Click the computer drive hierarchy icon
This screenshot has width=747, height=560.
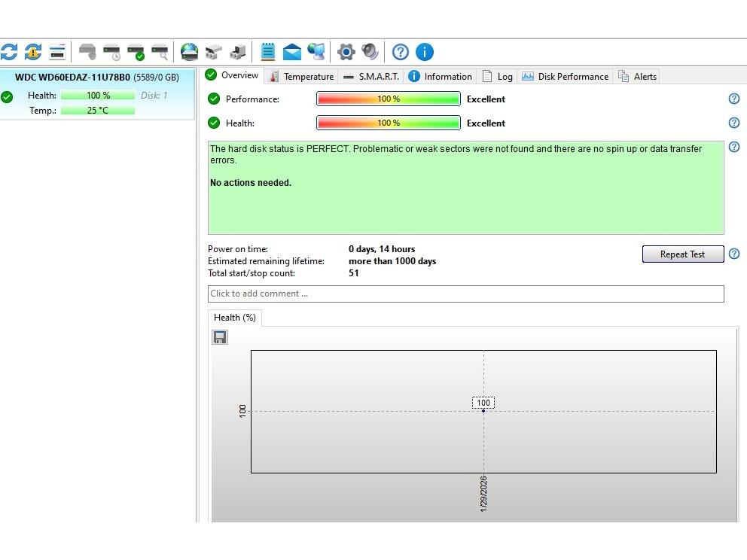[x=238, y=52]
